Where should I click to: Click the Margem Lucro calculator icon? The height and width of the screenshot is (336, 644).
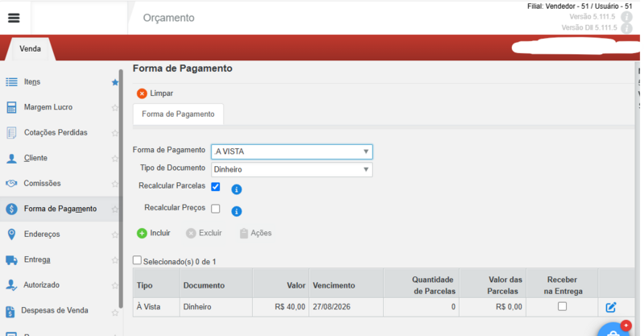click(x=11, y=107)
